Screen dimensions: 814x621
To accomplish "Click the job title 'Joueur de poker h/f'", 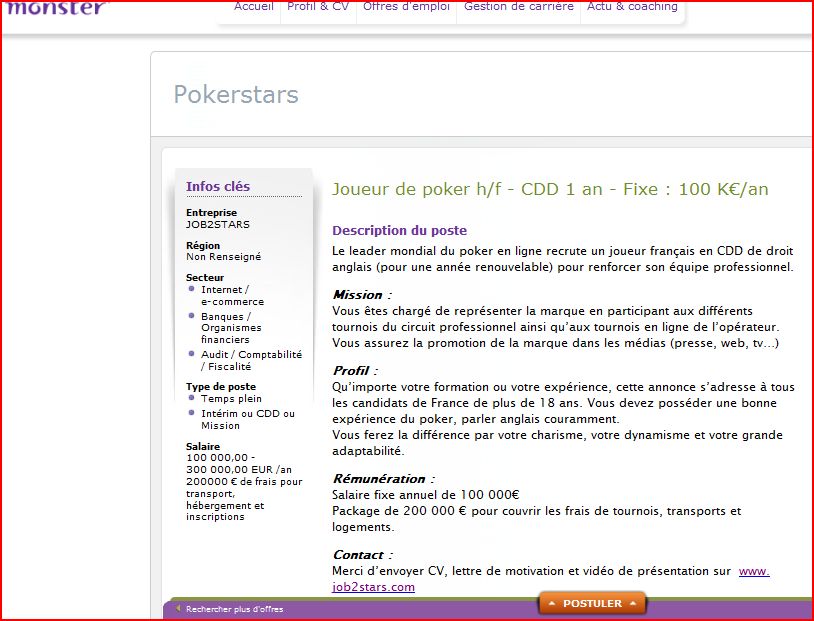I will [x=417, y=189].
